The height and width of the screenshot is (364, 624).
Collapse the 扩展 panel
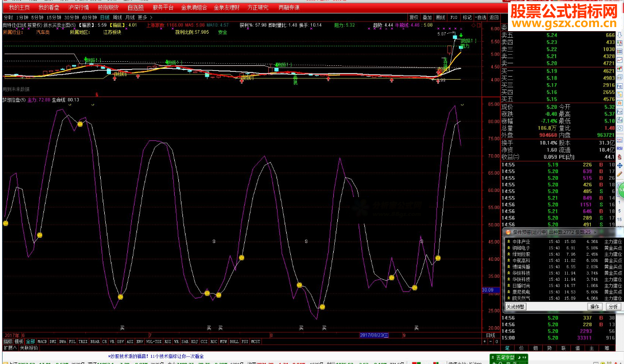pyautogui.click(x=10, y=348)
